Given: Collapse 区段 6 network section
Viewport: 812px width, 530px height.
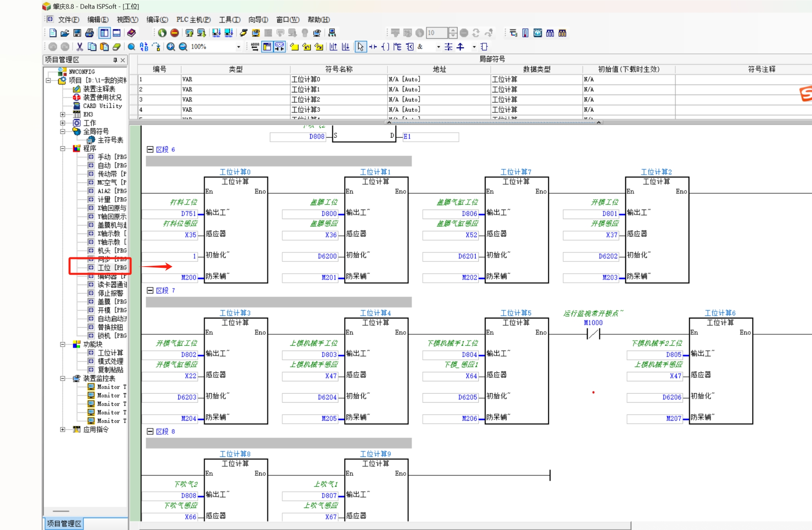Looking at the screenshot, I should [150, 149].
